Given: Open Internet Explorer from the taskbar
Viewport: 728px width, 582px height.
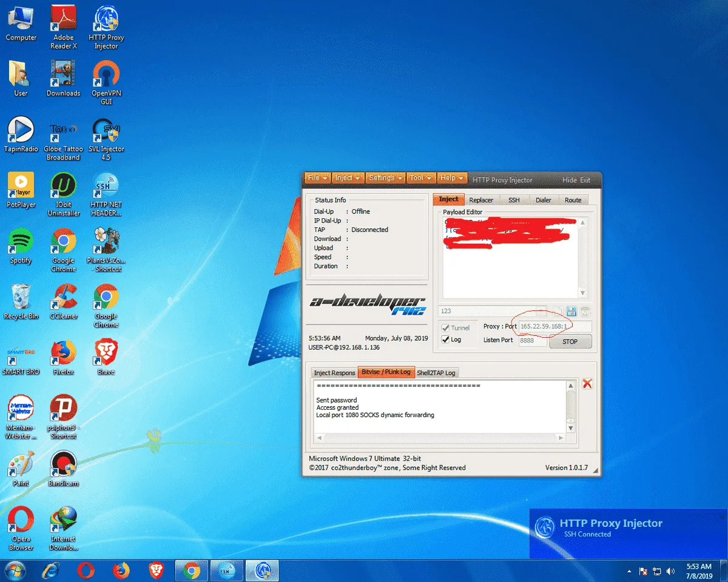Looking at the screenshot, I should click(51, 570).
